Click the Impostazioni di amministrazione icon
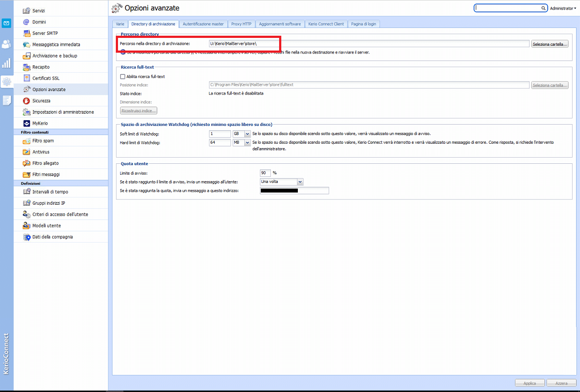 tap(27, 112)
